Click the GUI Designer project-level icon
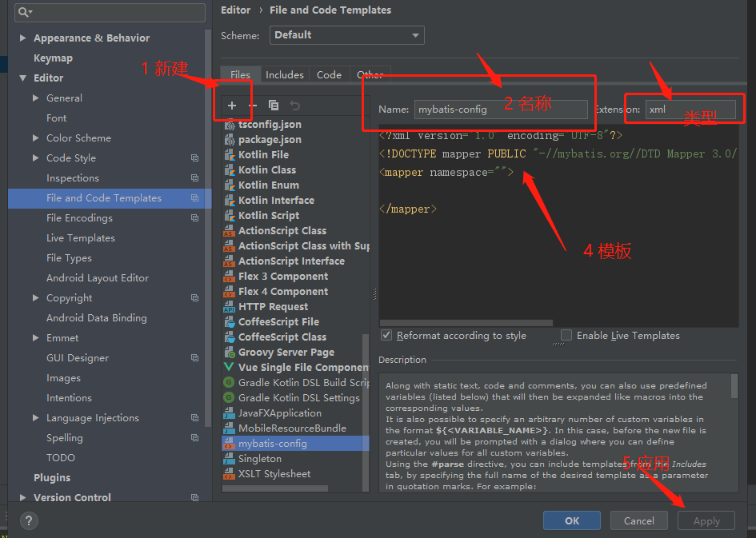756x538 pixels. point(194,358)
